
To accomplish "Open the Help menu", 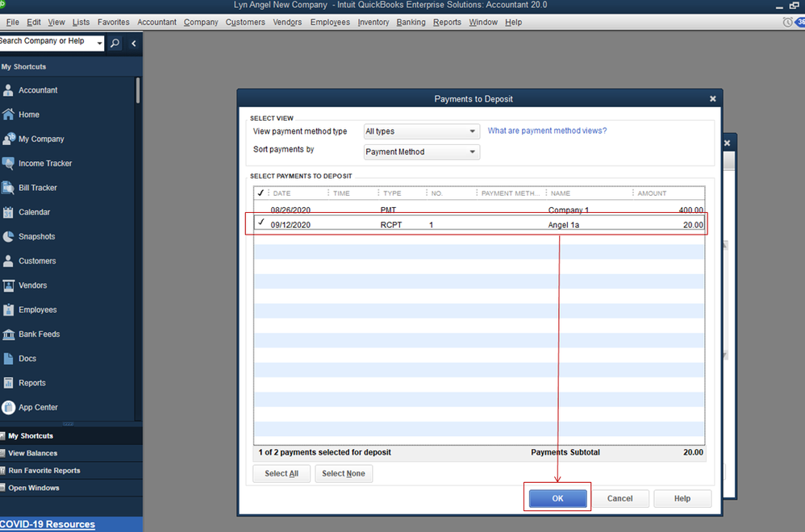I will 513,22.
